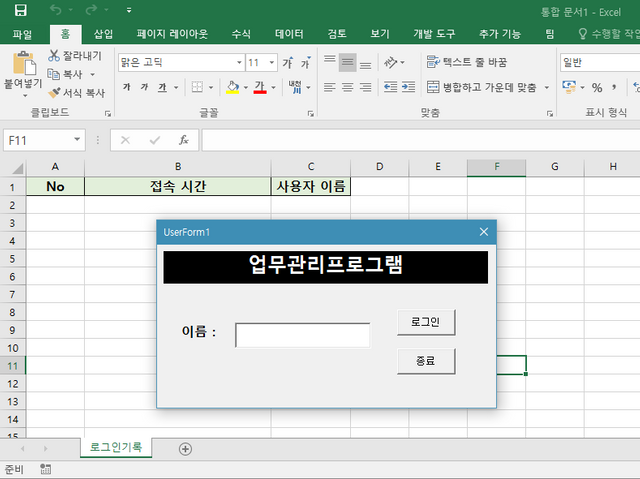The width and height of the screenshot is (640, 479).
Task: Click the decrease indent icon
Action: 391,87
